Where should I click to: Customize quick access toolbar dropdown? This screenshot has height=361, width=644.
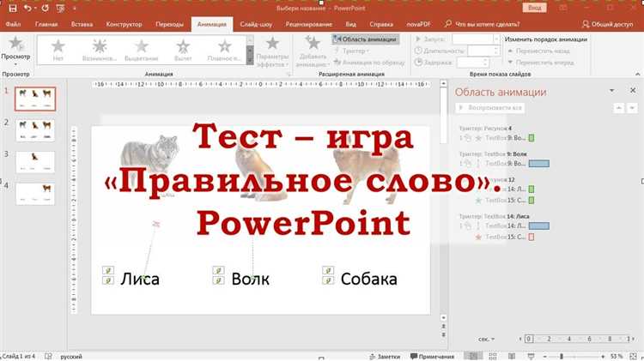[75, 8]
